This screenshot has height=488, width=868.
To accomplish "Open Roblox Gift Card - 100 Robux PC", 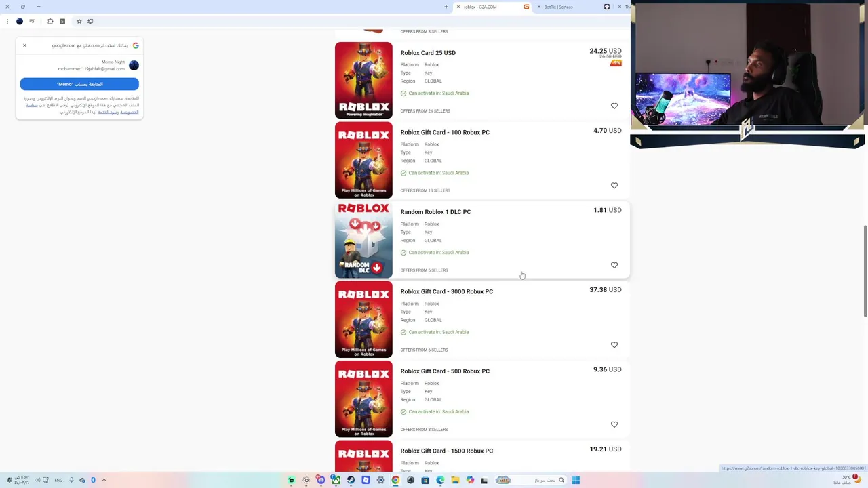I will (445, 132).
